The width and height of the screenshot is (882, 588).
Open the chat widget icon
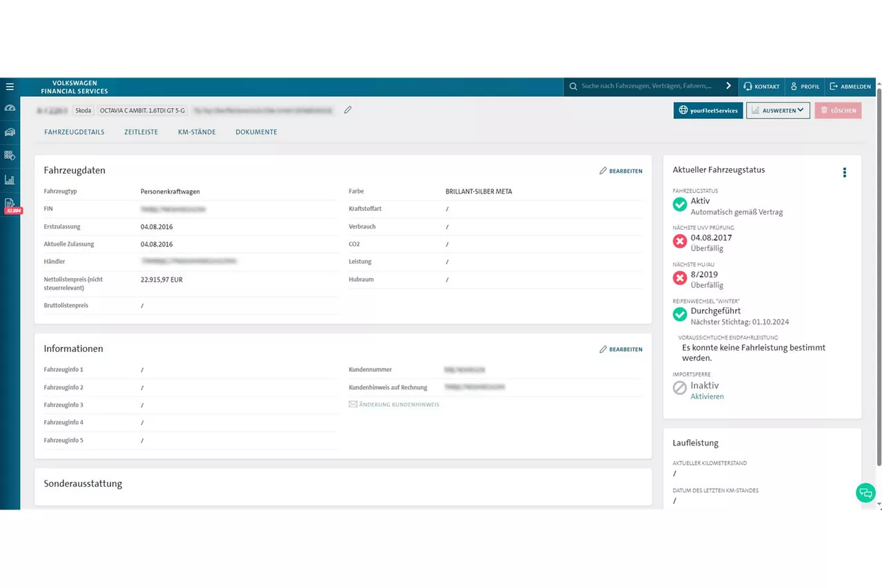point(865,493)
